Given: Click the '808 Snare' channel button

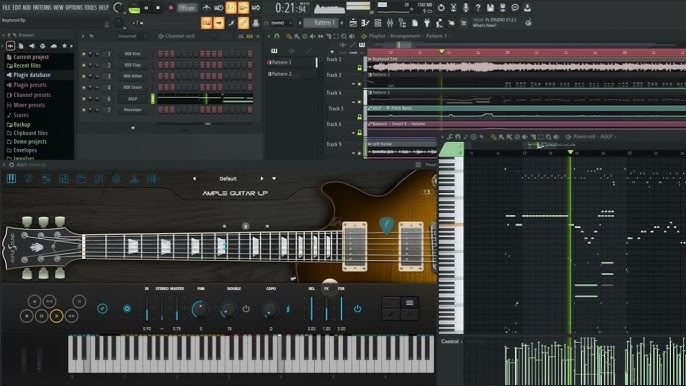Looking at the screenshot, I should pyautogui.click(x=133, y=87).
